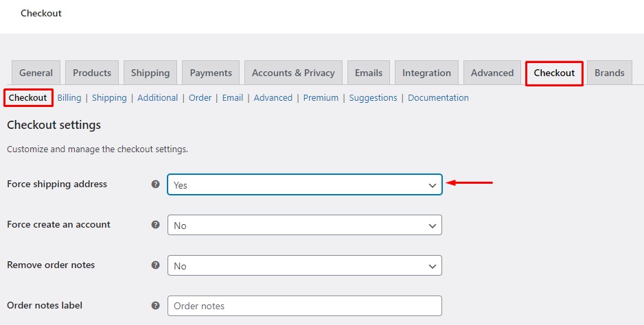Open the Remove order notes dropdown
The image size is (644, 325).
305,265
